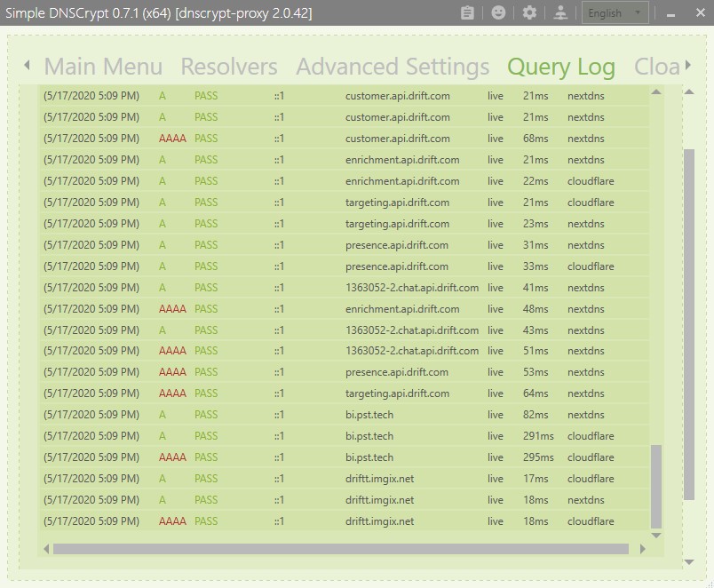
Task: Select bi.pst.tech row with 82ms
Action: click(345, 415)
